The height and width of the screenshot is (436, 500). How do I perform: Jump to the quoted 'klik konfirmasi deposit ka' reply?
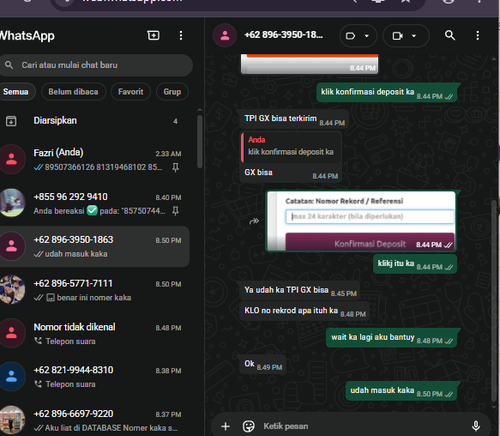pyautogui.click(x=291, y=147)
